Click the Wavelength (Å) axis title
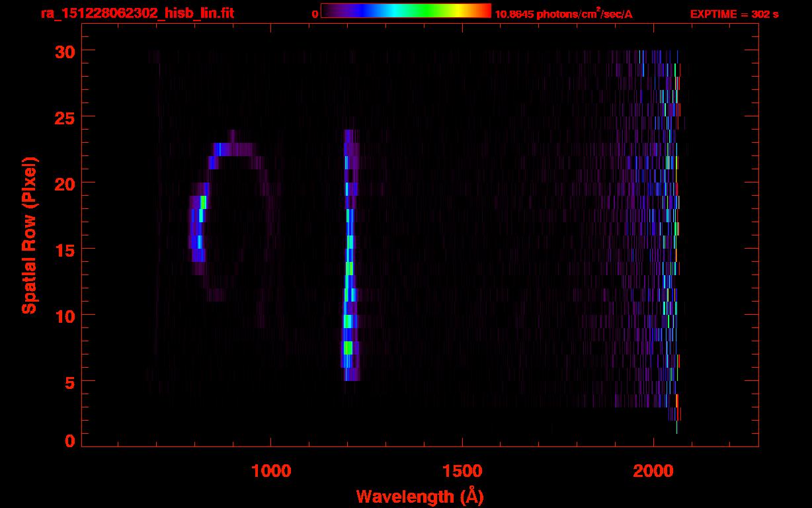812x508 pixels. (x=420, y=496)
